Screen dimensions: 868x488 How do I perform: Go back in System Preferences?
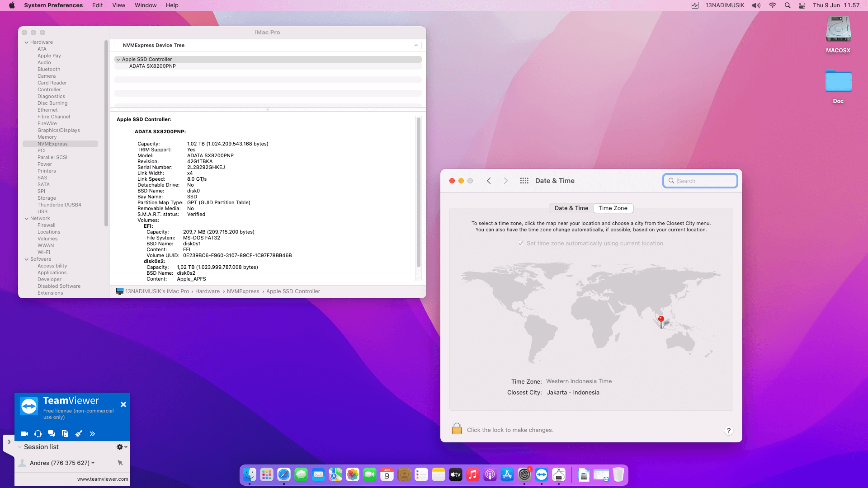(x=489, y=181)
